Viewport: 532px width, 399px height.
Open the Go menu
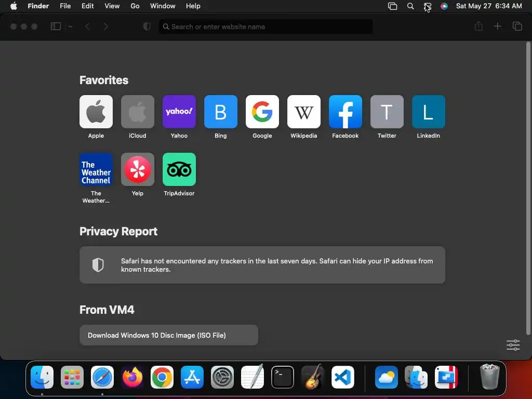click(x=135, y=6)
